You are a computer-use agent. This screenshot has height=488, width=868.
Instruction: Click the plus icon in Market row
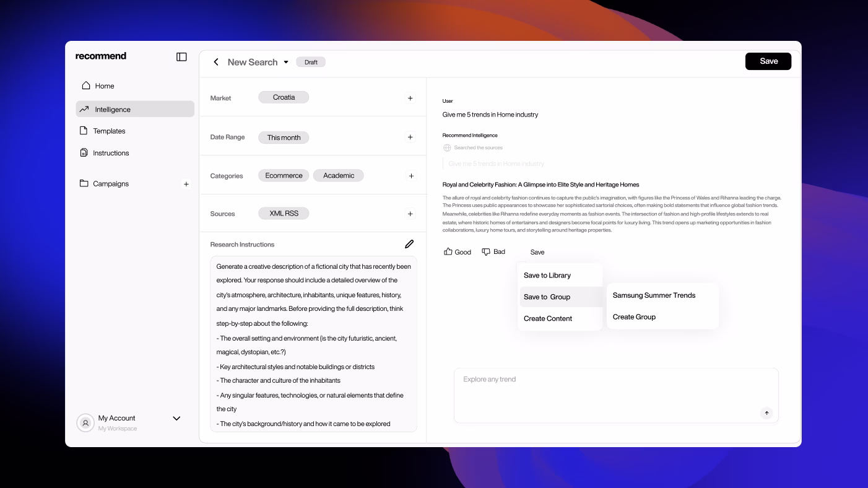click(x=410, y=98)
